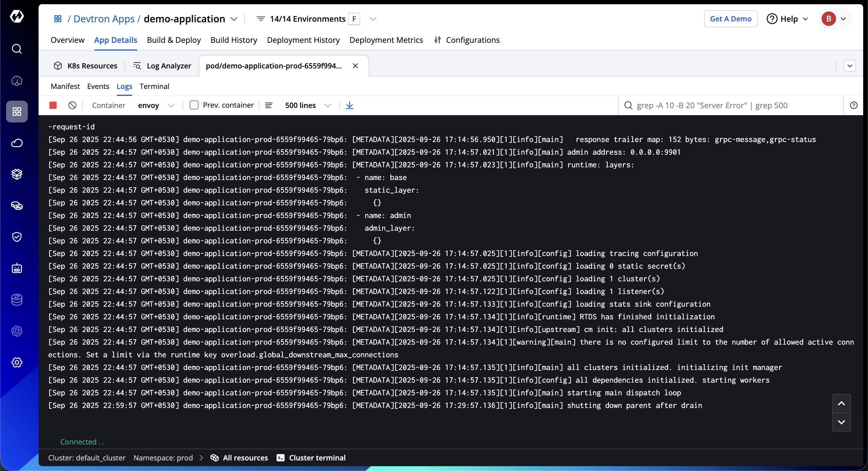Screen dimensions: 868x471
Task: Open the demo-application name dropdown
Action: pyautogui.click(x=234, y=19)
